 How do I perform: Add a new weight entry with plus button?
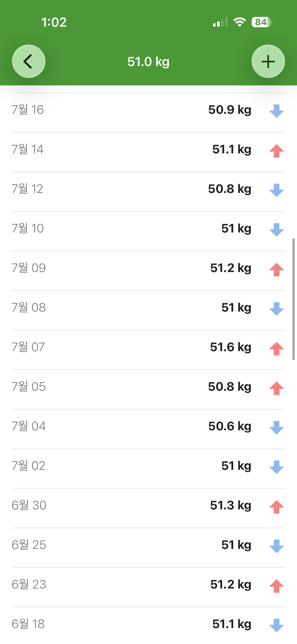click(268, 61)
